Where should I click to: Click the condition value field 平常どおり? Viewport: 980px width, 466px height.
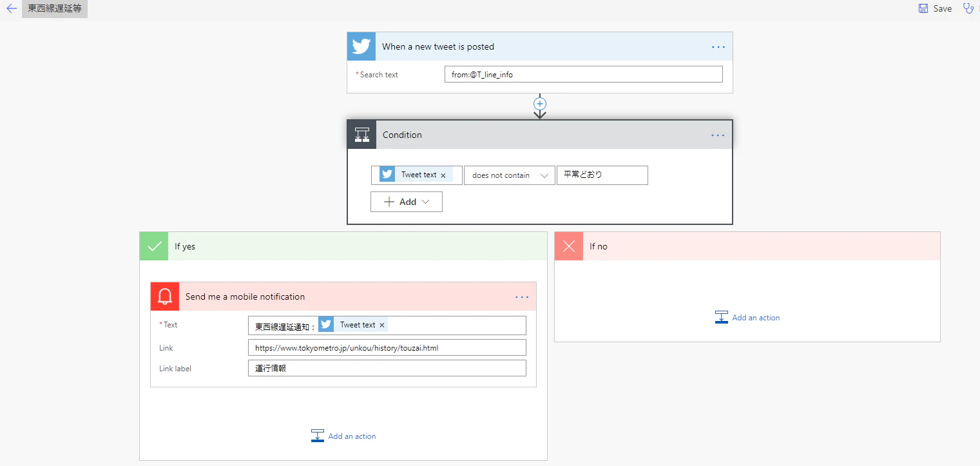click(602, 175)
